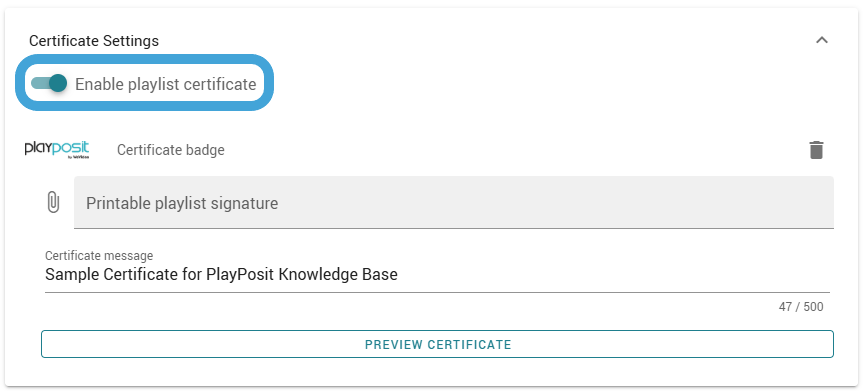
Task: Select the Certificate badge label text
Action: click(171, 150)
